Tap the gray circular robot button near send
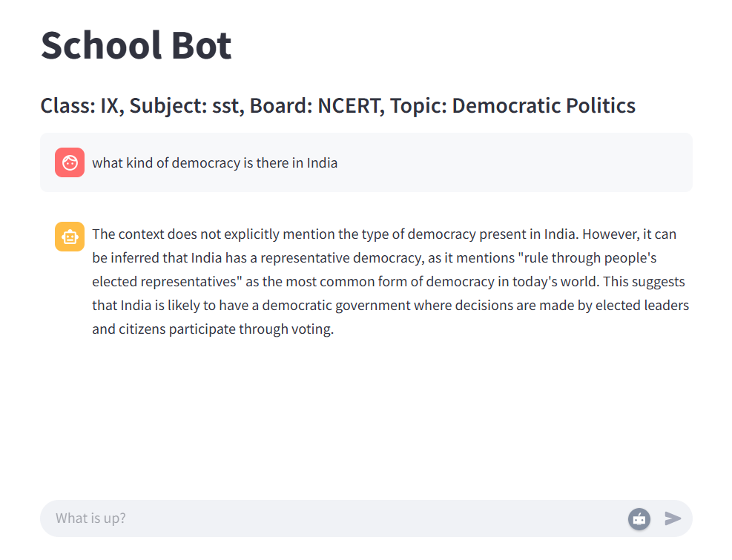Screen dimensions: 732x560 point(639,518)
